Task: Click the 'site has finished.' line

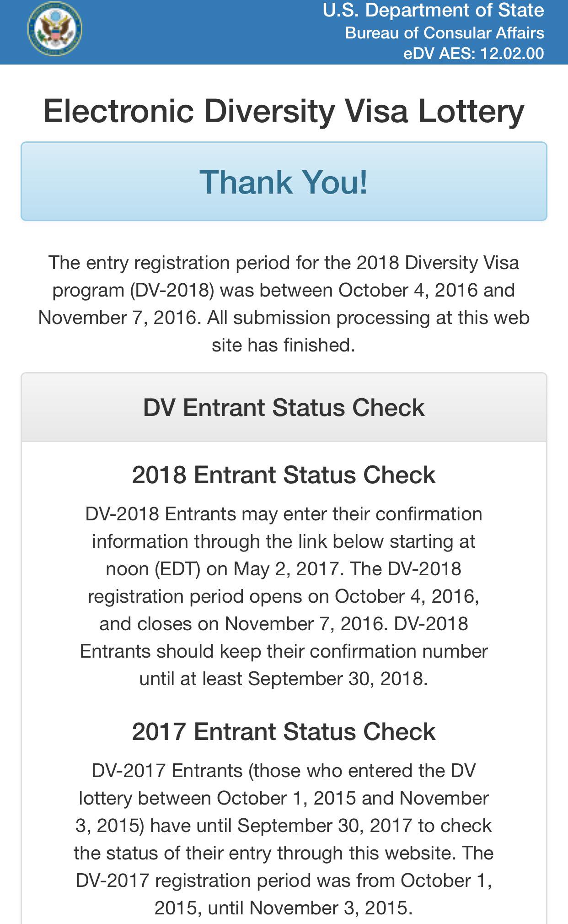Action: pyautogui.click(x=284, y=345)
